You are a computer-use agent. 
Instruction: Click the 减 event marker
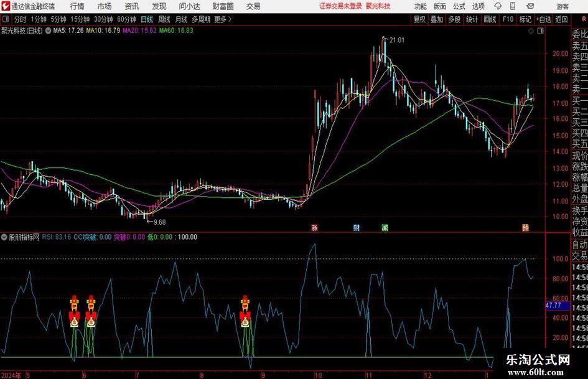pos(385,227)
